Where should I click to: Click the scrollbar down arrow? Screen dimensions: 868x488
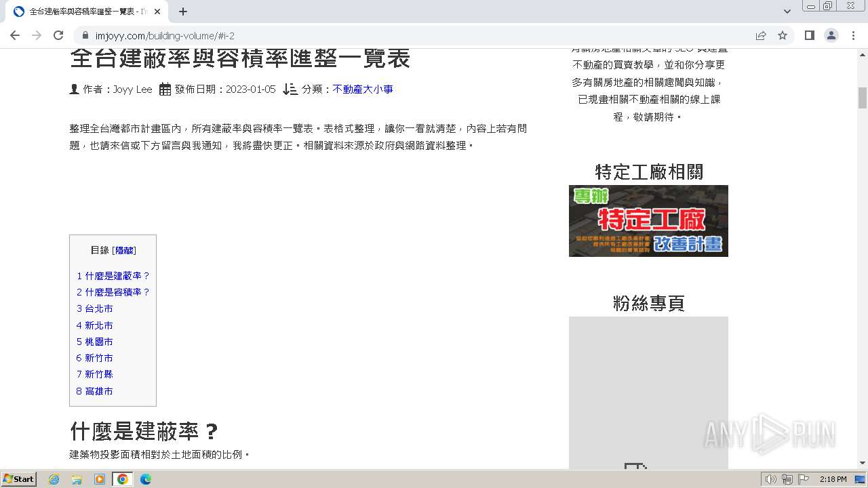pos(863,464)
